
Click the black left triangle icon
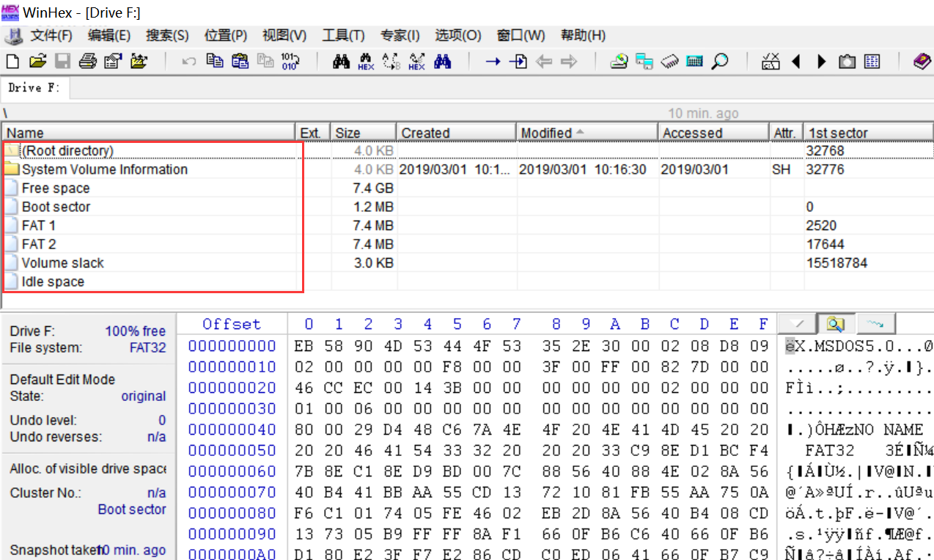click(x=796, y=62)
